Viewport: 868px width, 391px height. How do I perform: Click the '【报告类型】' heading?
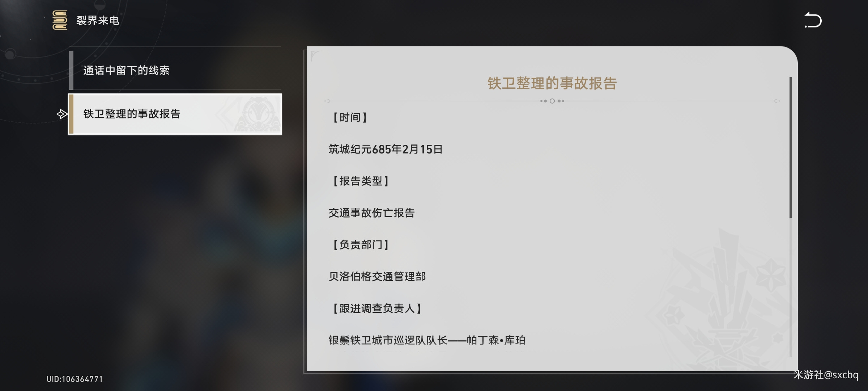point(361,181)
